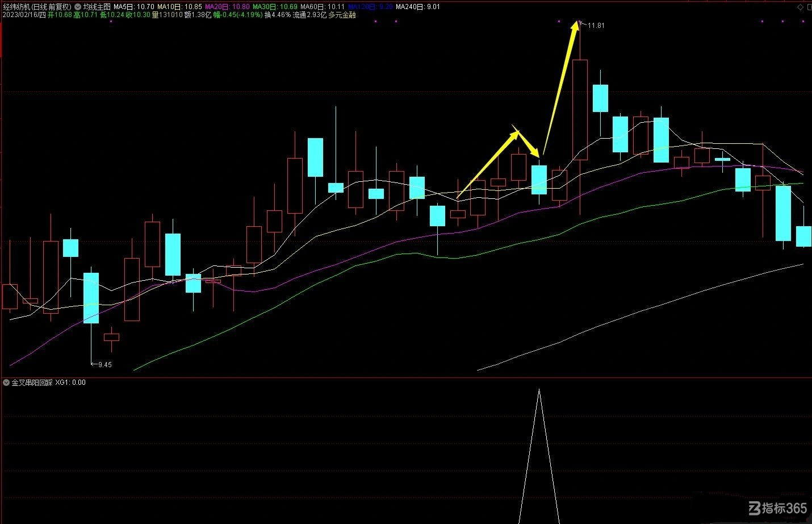Open the 金叉串阳回踩 indicator dropdown arrow
812x524 pixels.
[6, 382]
